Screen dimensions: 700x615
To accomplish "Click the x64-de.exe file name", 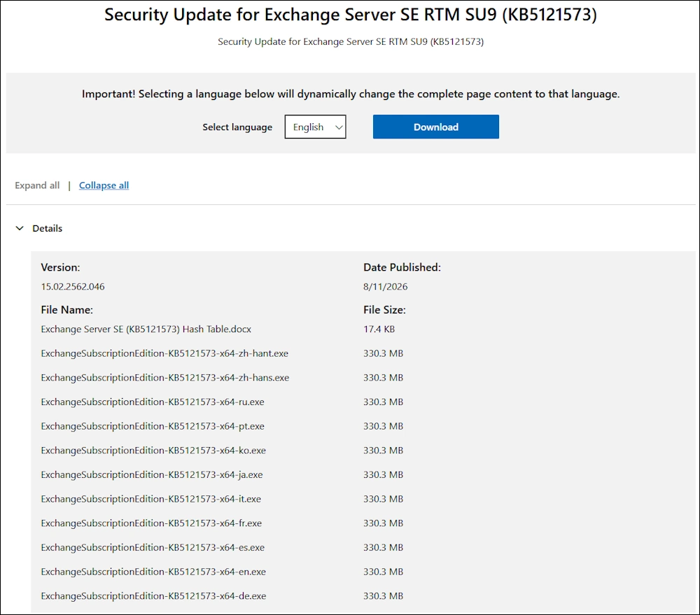I will 153,596.
